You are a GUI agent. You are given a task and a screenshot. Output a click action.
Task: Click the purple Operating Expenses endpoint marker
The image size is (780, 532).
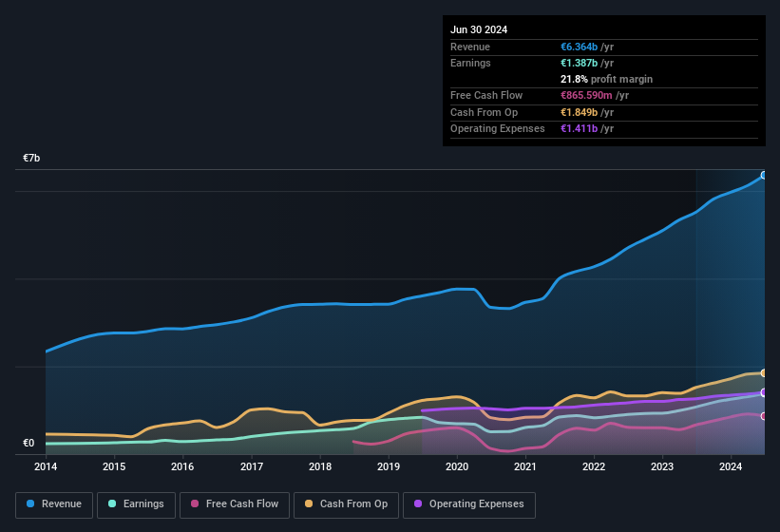tap(764, 392)
